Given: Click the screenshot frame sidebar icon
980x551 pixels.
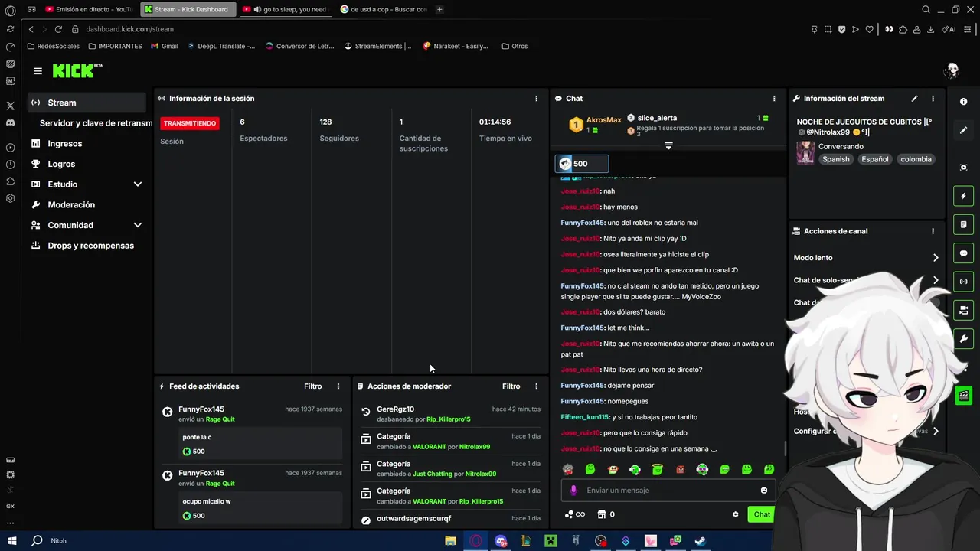Looking at the screenshot, I should pyautogui.click(x=964, y=168).
